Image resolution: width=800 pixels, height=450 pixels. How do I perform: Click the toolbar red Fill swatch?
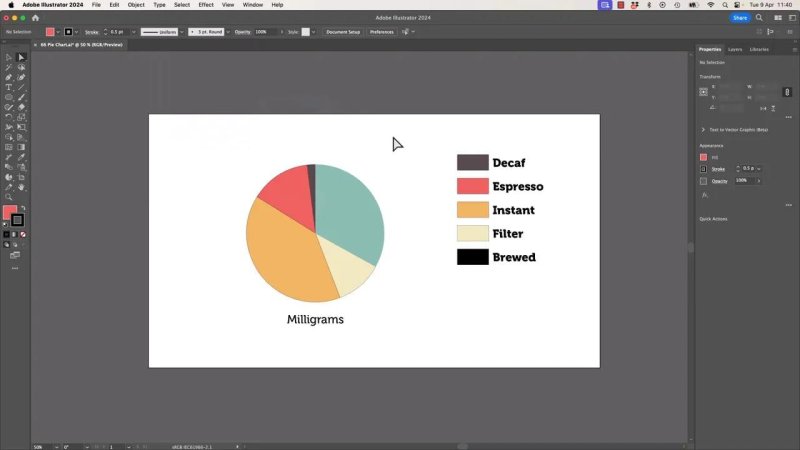pyautogui.click(x=10, y=212)
